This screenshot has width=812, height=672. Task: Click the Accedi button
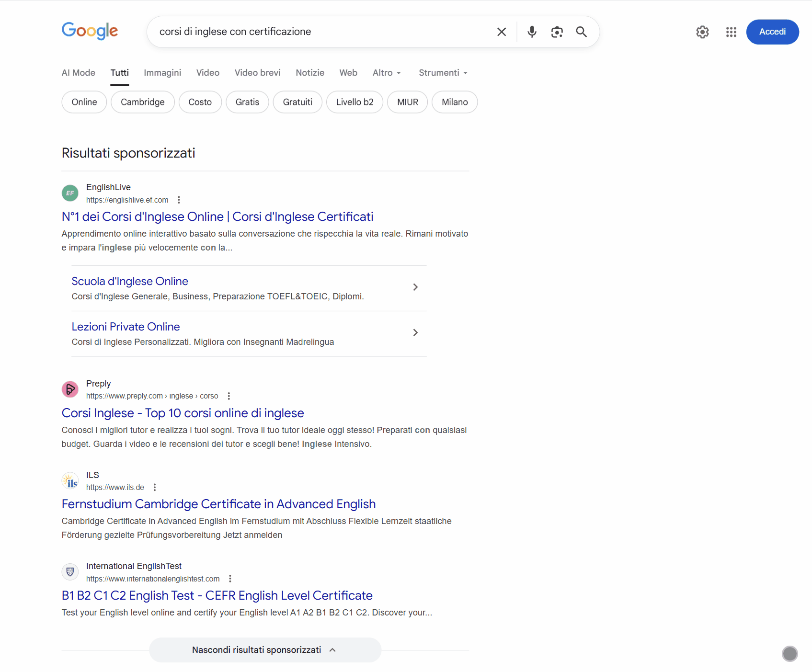tap(772, 32)
